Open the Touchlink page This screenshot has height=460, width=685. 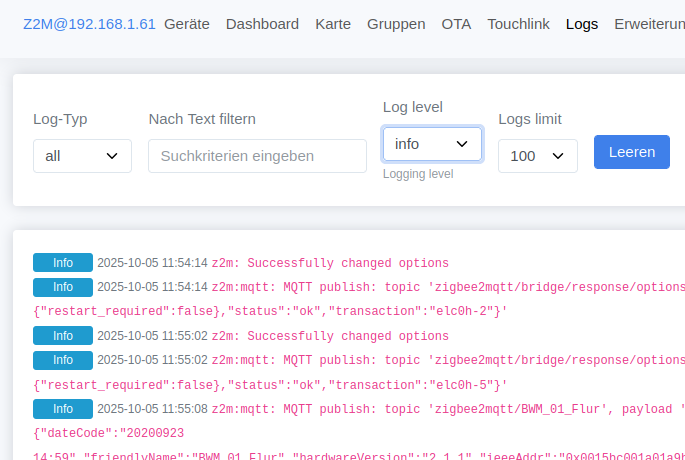518,24
